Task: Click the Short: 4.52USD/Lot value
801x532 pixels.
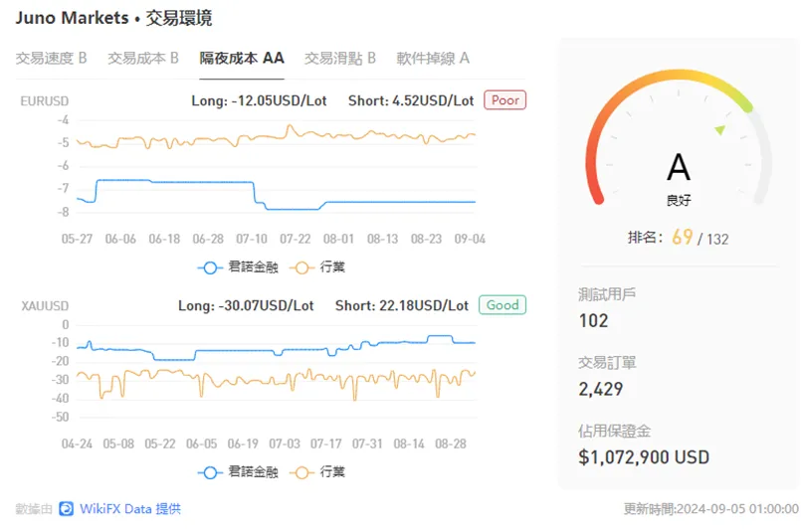Action: pos(411,100)
